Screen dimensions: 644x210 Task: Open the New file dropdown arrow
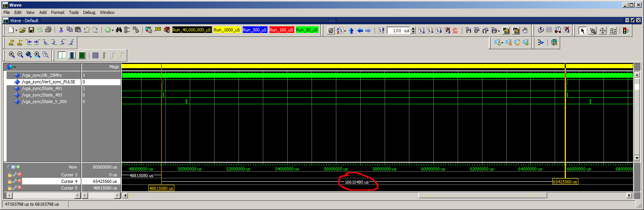click(x=16, y=30)
